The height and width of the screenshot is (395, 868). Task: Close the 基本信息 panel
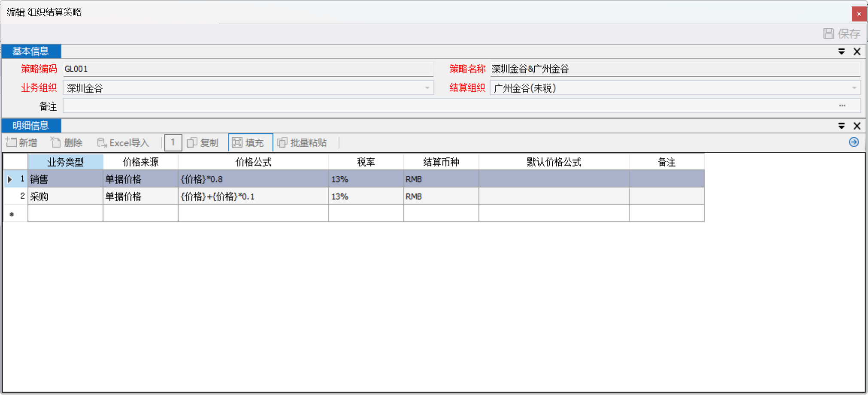pyautogui.click(x=857, y=52)
